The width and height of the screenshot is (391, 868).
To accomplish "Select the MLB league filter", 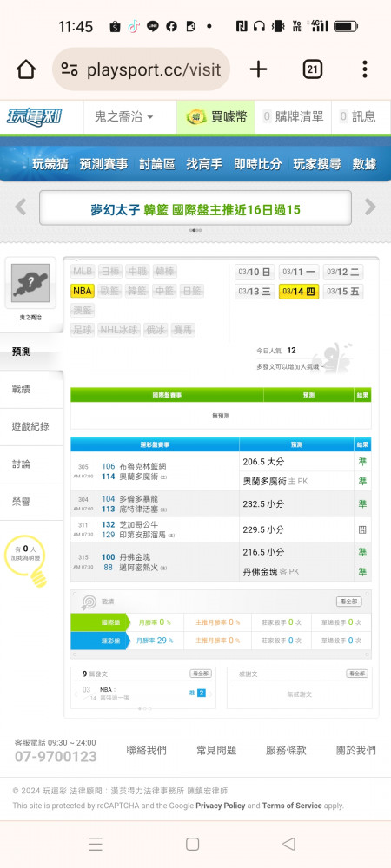I will (83, 271).
